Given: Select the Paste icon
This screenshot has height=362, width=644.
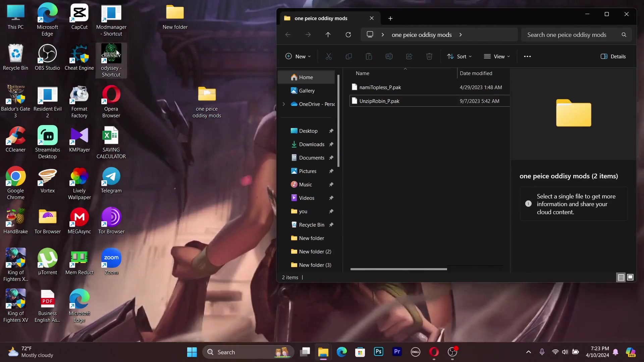Looking at the screenshot, I should [369, 56].
